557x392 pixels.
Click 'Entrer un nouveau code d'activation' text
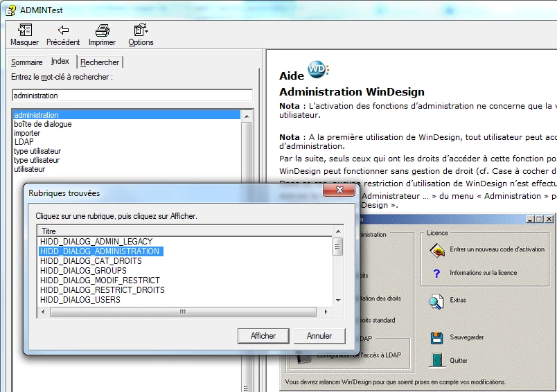[x=497, y=249]
